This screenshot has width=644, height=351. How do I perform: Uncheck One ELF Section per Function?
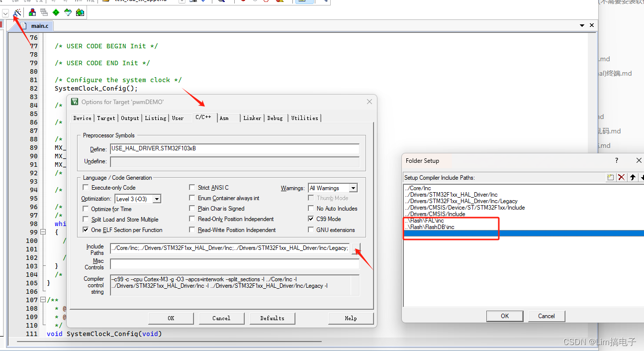[x=85, y=230]
